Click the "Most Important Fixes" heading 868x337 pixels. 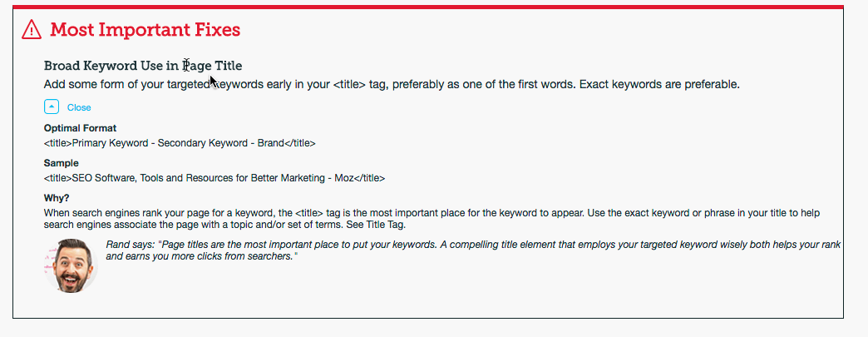click(x=145, y=31)
